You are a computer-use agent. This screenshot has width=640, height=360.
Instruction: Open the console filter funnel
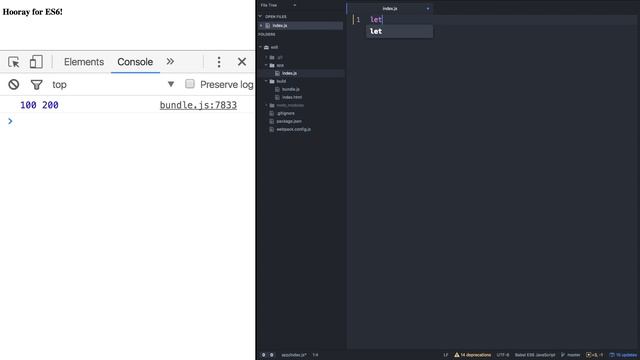click(x=36, y=84)
